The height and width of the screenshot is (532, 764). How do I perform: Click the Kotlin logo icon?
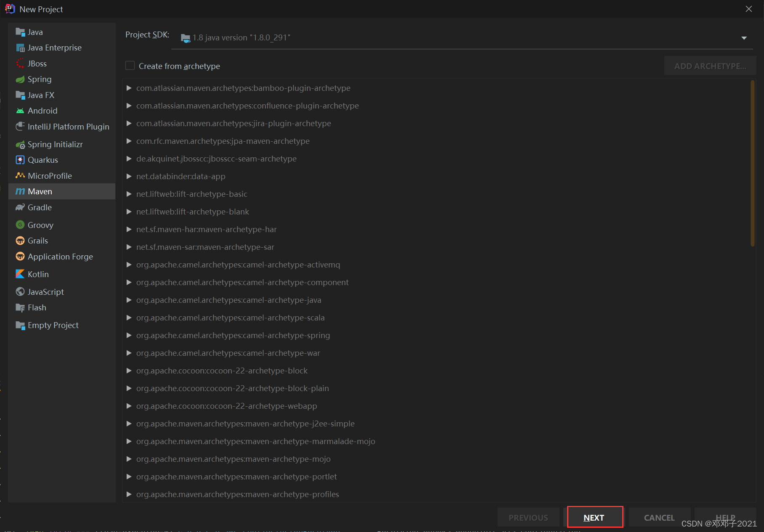[x=20, y=274]
